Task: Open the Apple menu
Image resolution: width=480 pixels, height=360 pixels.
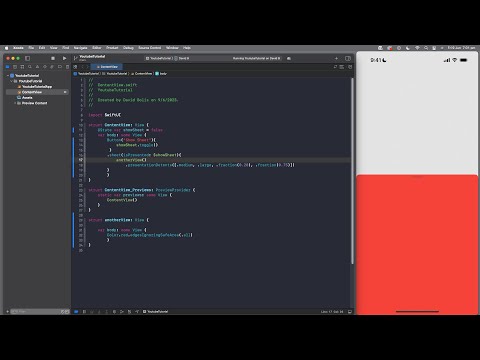Action: [6, 48]
